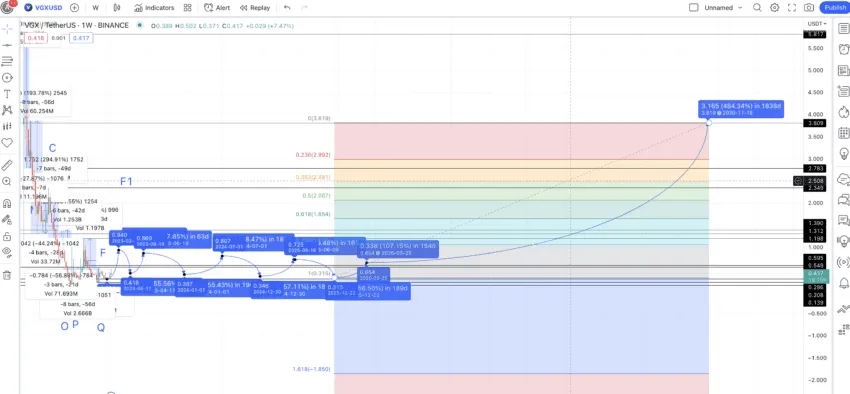This screenshot has width=850, height=394.
Task: Open the hotlists flame panel
Action: [843, 112]
